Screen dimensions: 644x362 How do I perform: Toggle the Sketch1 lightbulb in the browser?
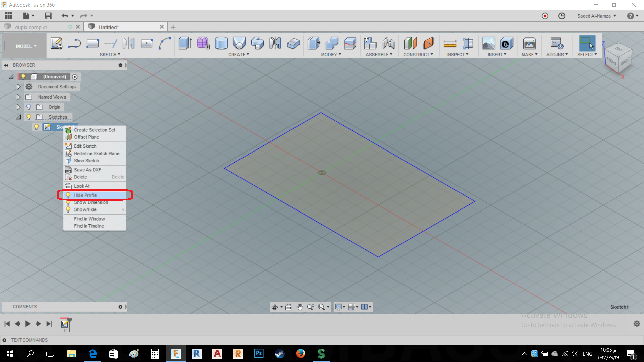[37, 127]
